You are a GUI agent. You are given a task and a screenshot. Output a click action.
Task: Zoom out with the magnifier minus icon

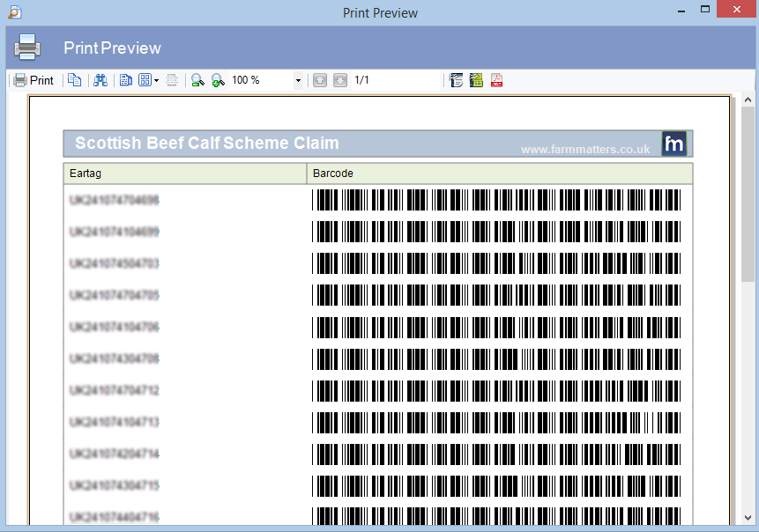click(x=197, y=80)
